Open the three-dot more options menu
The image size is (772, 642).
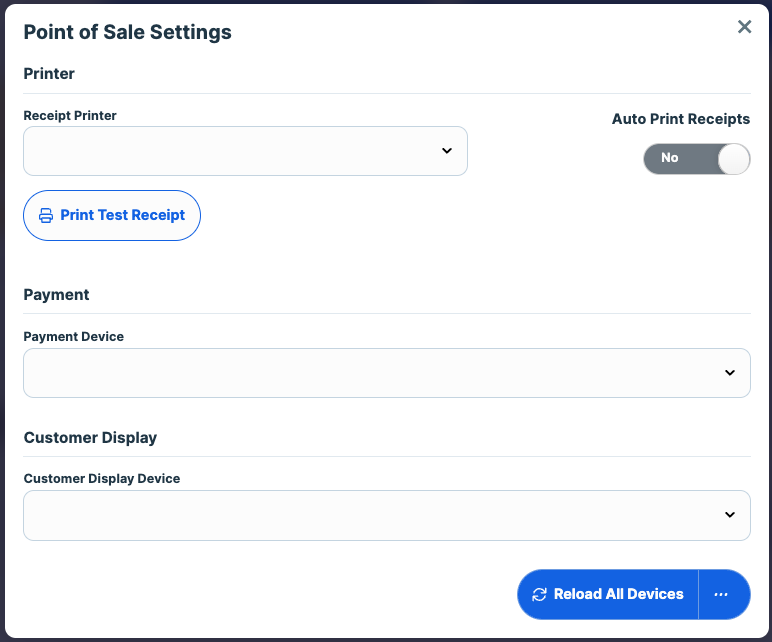722,594
